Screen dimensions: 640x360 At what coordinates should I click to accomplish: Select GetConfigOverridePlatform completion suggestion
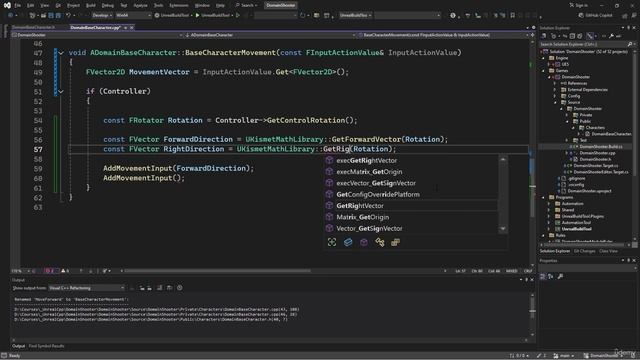(x=411, y=194)
